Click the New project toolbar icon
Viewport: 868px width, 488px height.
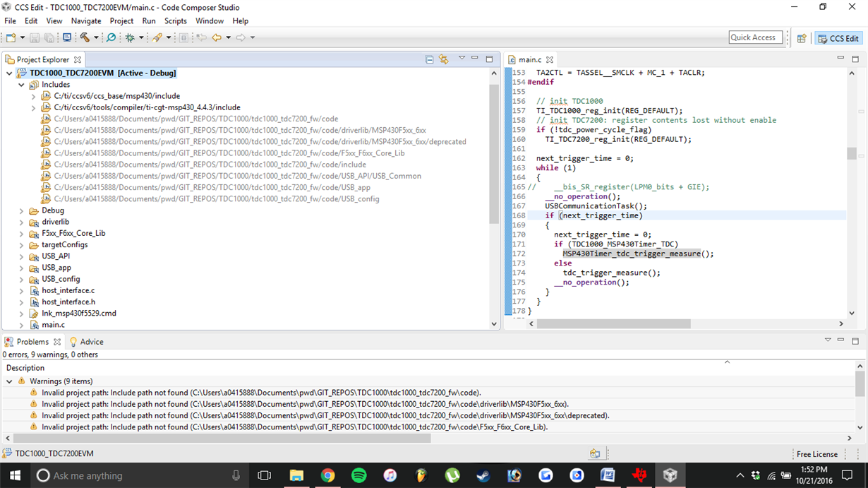tap(11, 37)
